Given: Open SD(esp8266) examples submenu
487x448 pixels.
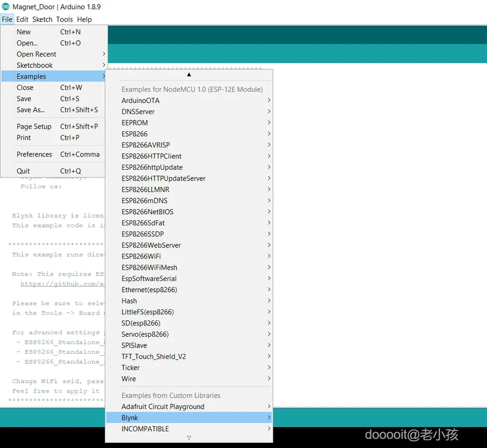Looking at the screenshot, I should tap(189, 323).
